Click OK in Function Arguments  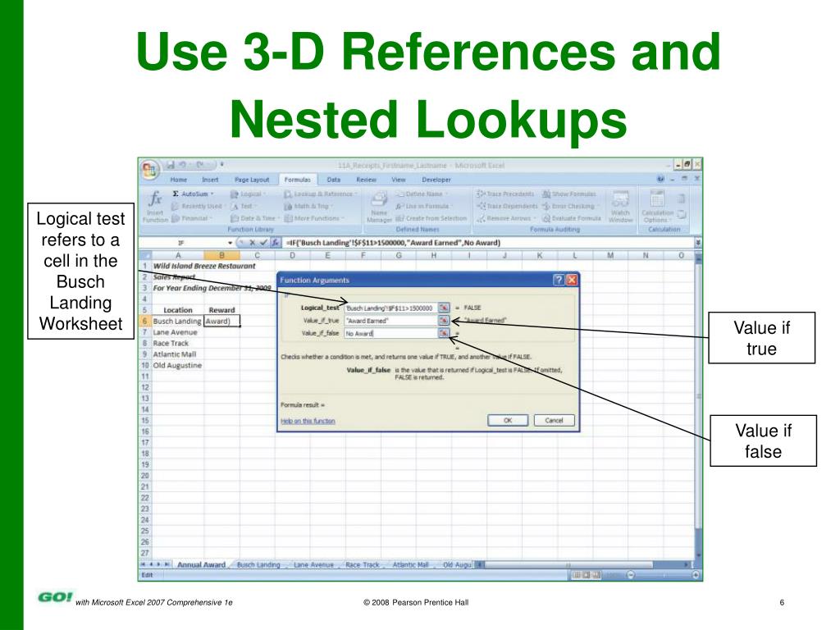point(508,421)
